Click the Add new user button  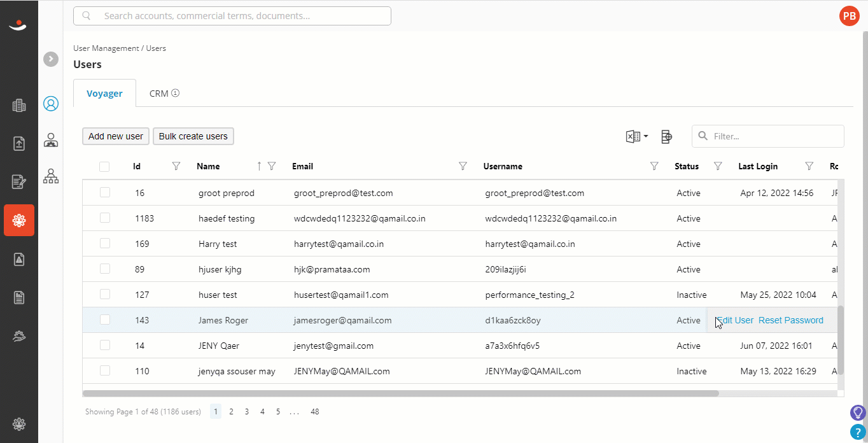tap(116, 136)
